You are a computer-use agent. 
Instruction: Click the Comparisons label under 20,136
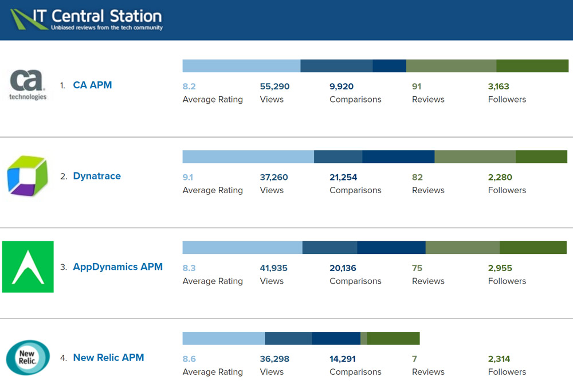pos(356,281)
